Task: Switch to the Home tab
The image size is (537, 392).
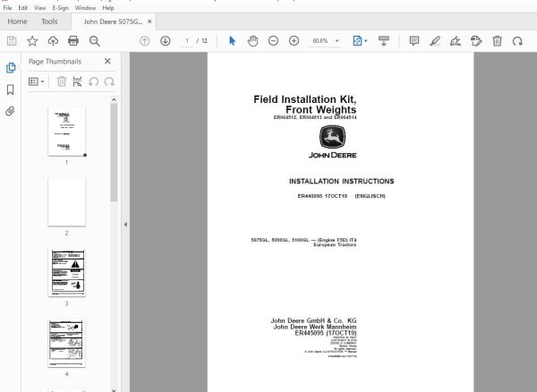Action: [17, 21]
